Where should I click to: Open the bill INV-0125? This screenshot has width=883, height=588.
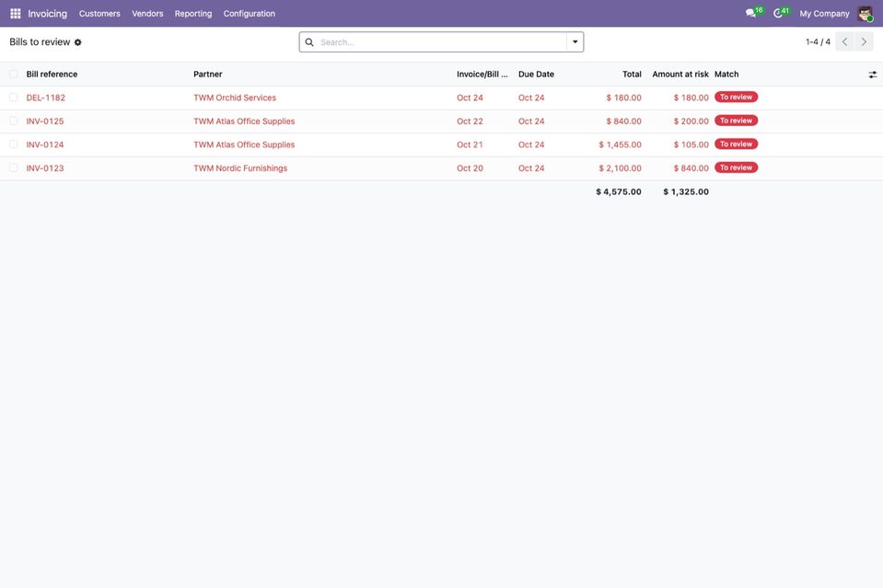click(45, 121)
